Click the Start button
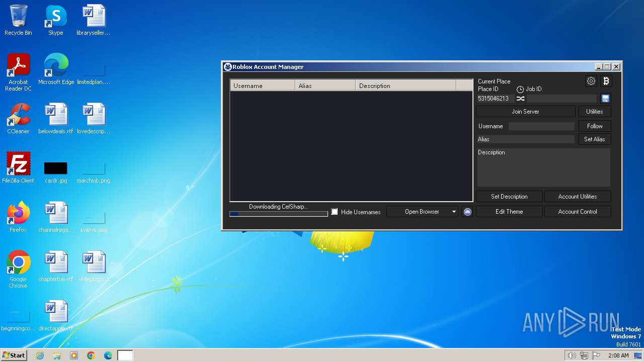644x362 pixels. [14, 355]
